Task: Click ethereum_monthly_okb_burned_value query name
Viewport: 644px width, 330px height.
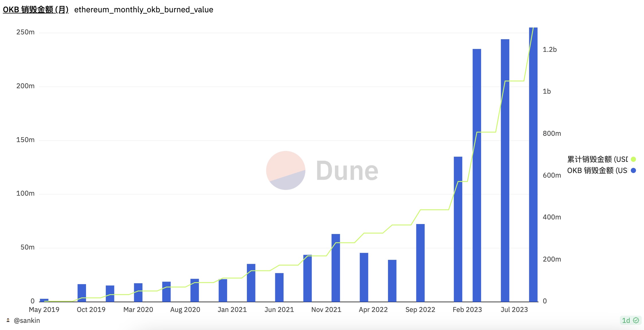Action: pos(144,9)
